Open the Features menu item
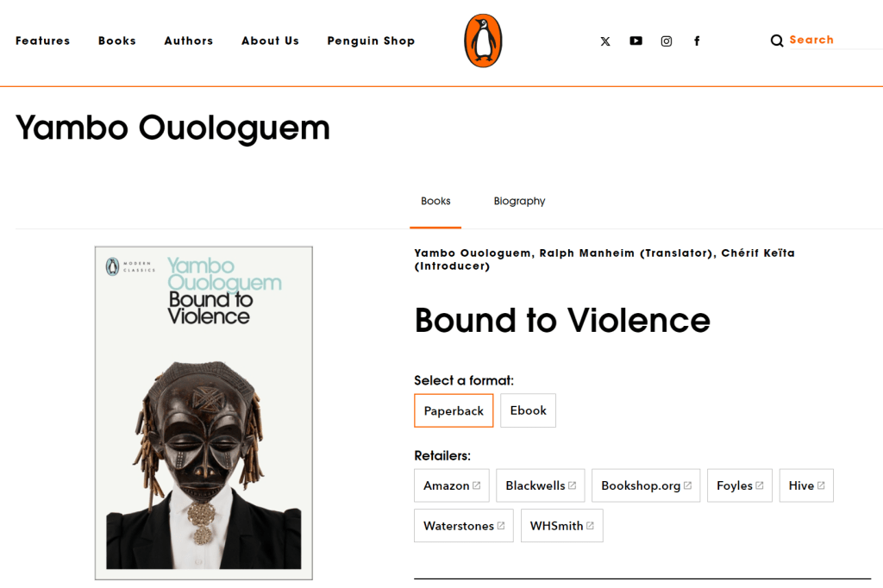Image resolution: width=883 pixels, height=588 pixels. [x=43, y=41]
